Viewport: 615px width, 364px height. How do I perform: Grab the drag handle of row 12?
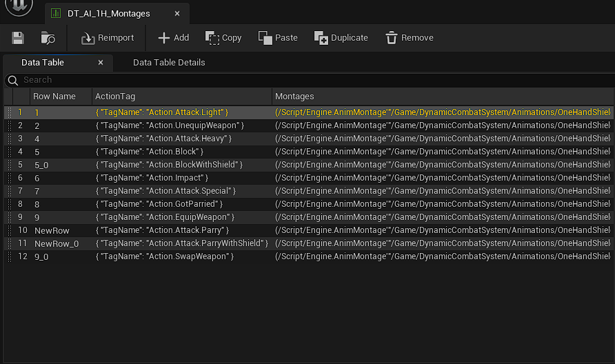click(9, 256)
